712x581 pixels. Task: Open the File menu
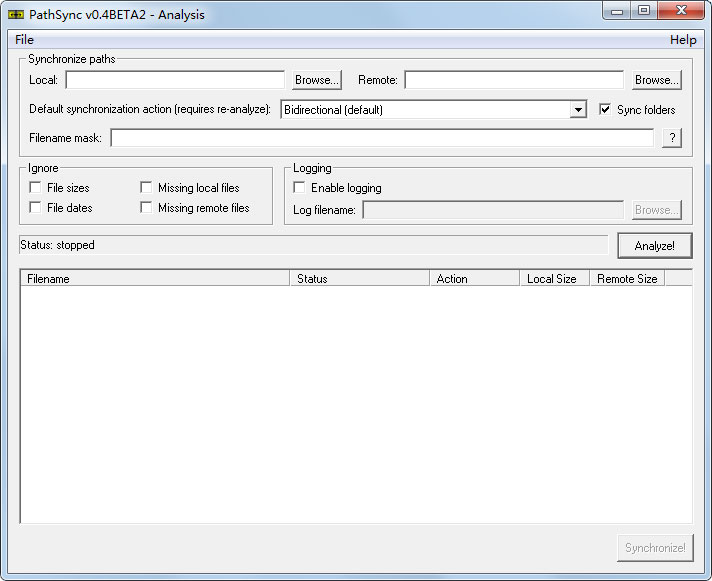point(24,40)
